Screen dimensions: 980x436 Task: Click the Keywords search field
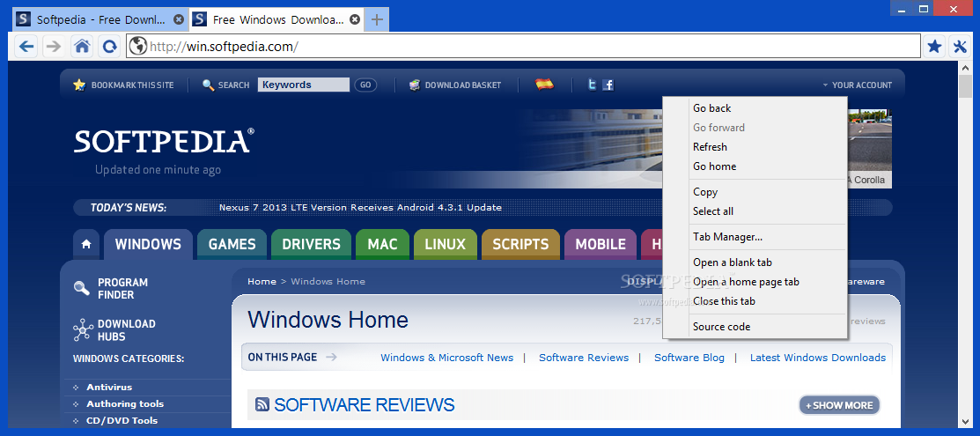303,85
